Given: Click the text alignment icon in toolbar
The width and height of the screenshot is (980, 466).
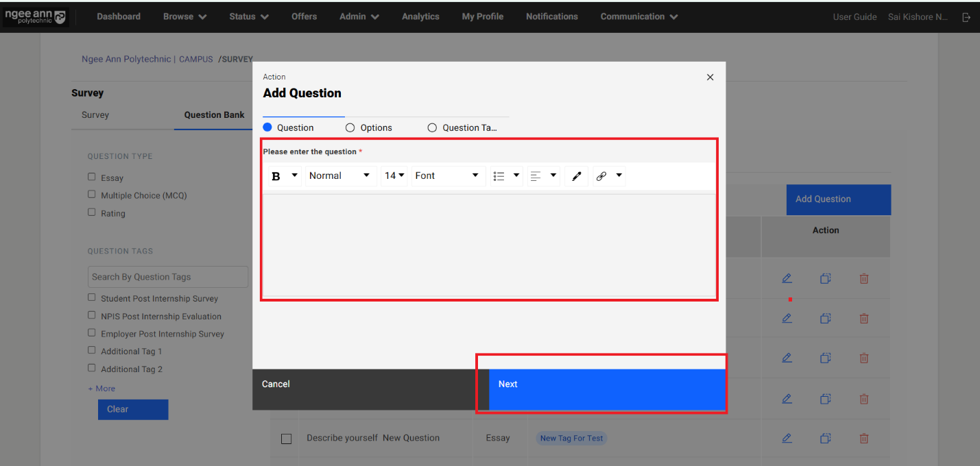Looking at the screenshot, I should 536,176.
